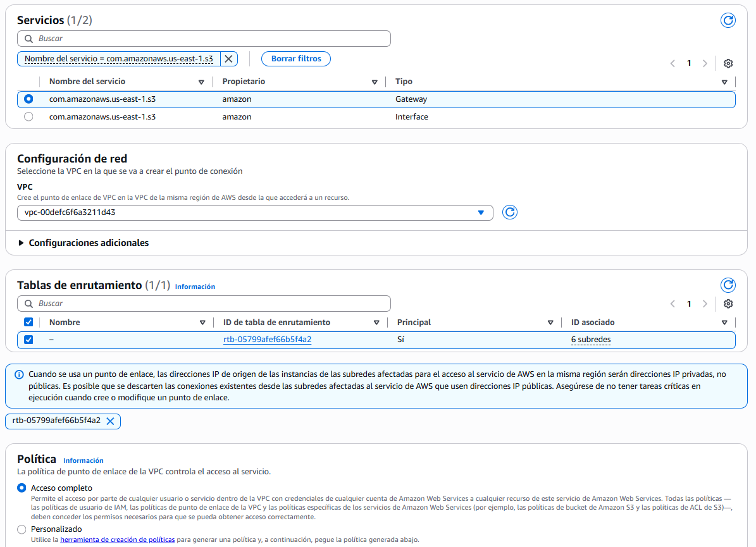Open Información next to Tablas de enrutamiento

(195, 286)
